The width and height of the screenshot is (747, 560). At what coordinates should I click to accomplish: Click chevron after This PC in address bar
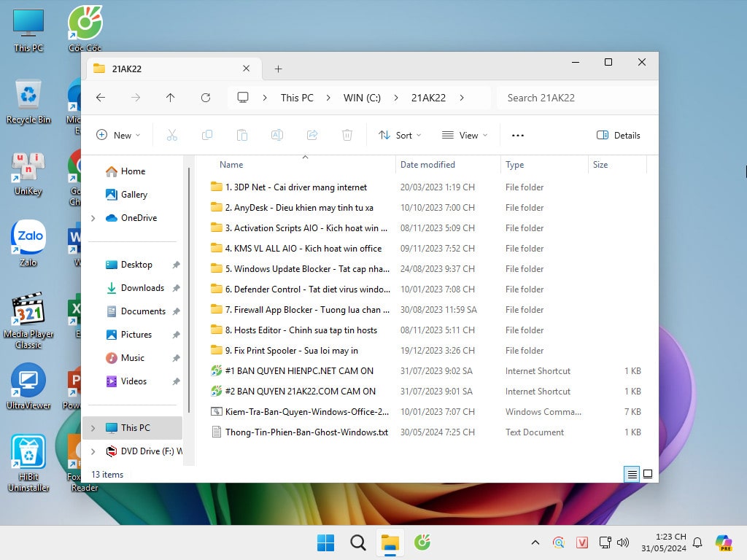(x=328, y=98)
